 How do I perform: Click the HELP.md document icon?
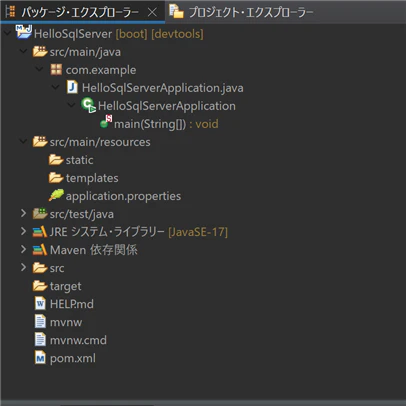(x=40, y=303)
